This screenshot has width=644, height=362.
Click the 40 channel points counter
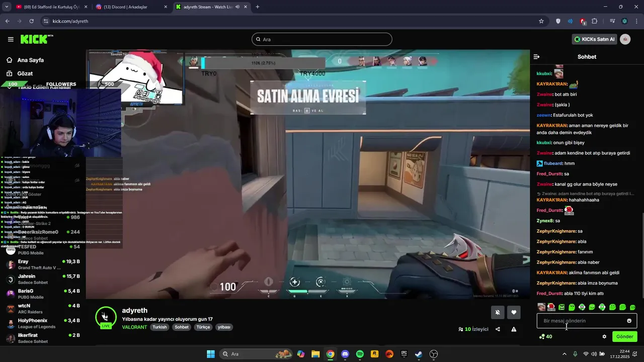pos(545,336)
